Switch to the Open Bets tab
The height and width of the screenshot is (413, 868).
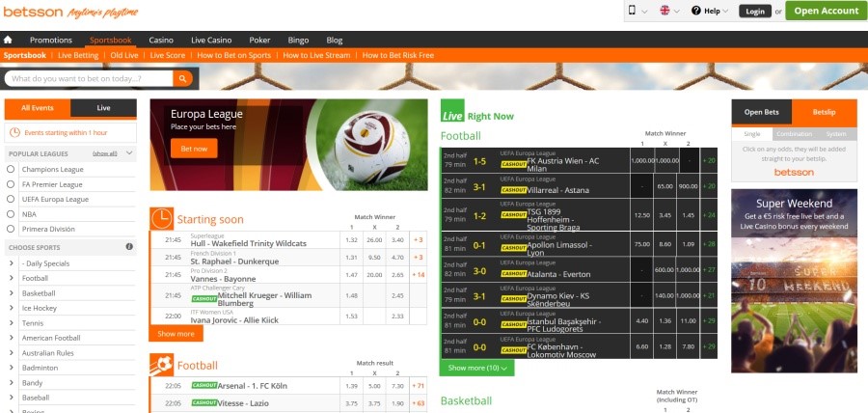(761, 112)
